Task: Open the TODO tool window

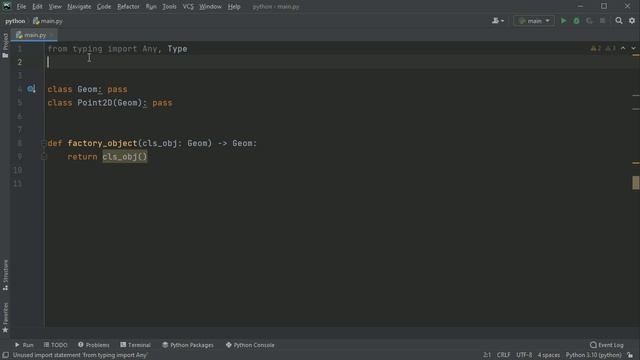Action: (x=56, y=345)
